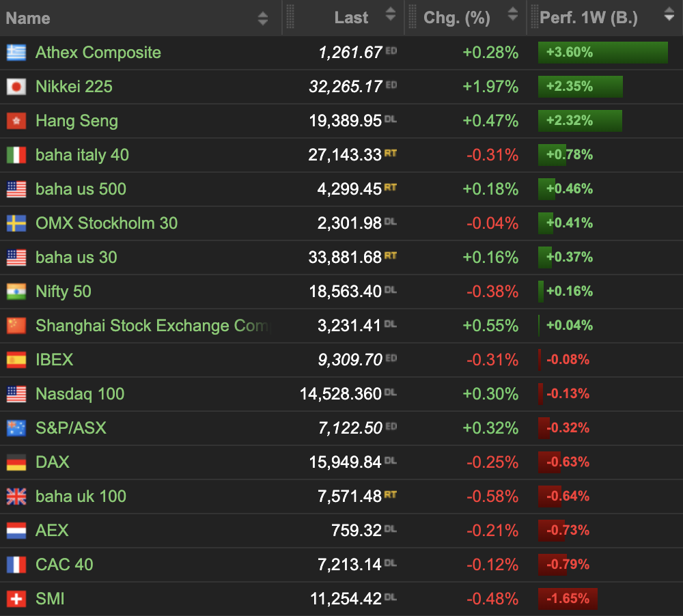This screenshot has width=683, height=616.
Task: Open the Nasdaq 100 index link
Action: coord(80,394)
